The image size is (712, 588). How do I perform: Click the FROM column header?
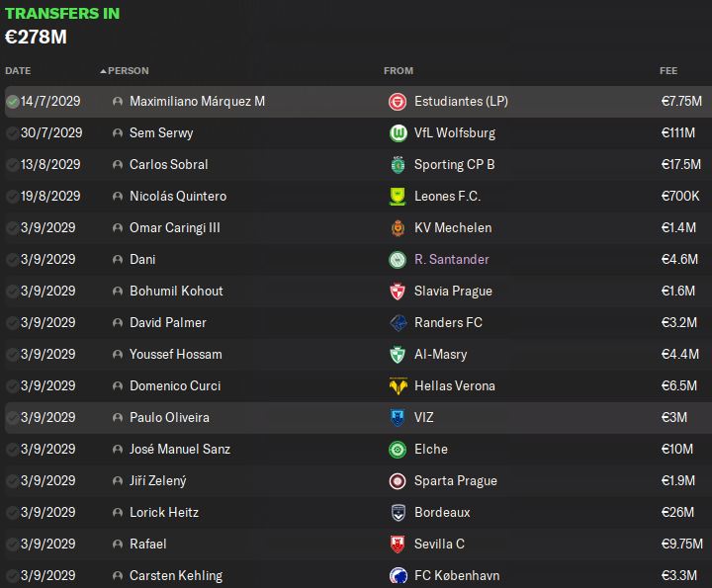(x=399, y=71)
